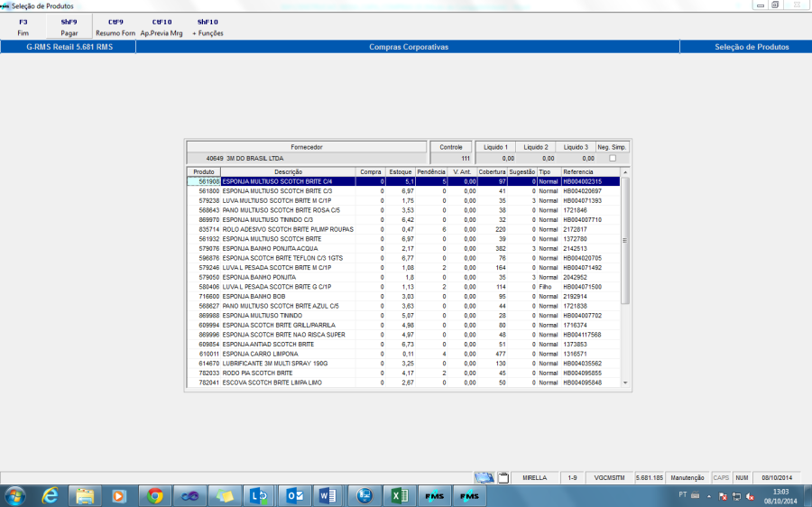This screenshot has width=812, height=507.
Task: Click the clipboard icon in status bar
Action: pyautogui.click(x=503, y=477)
